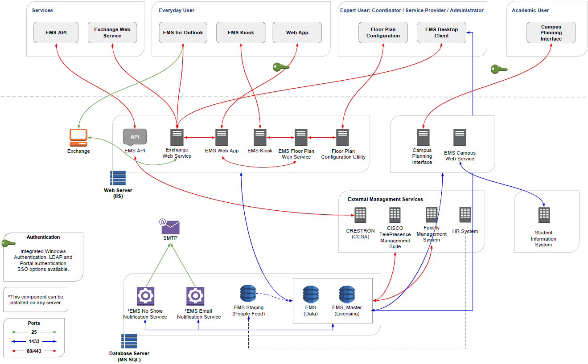
Task: Select the EMS Desktop Client box
Action: 441,33
